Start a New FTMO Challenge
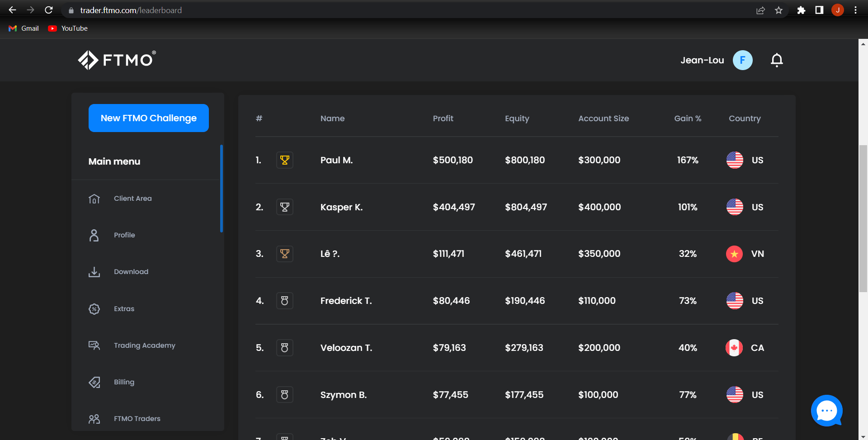Screen dimensions: 868x440 (148, 118)
